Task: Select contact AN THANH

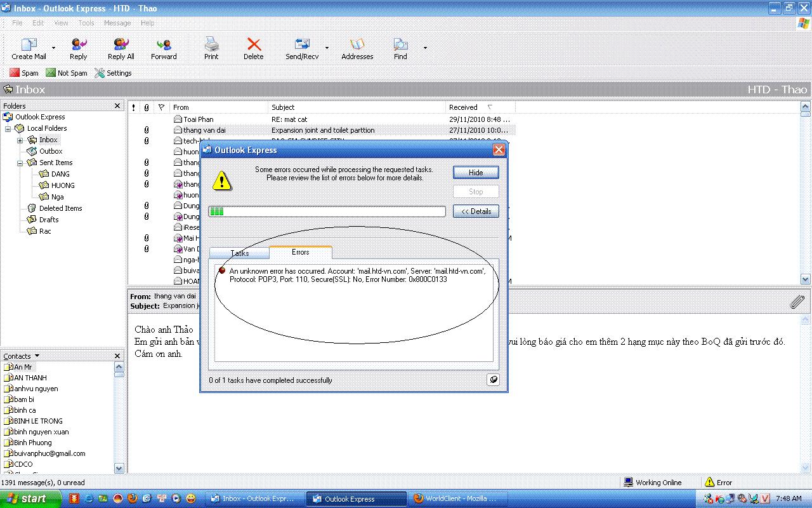Action: [30, 378]
